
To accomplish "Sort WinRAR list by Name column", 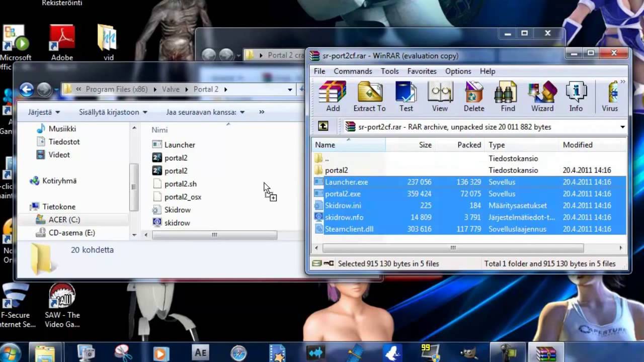I will tap(348, 145).
